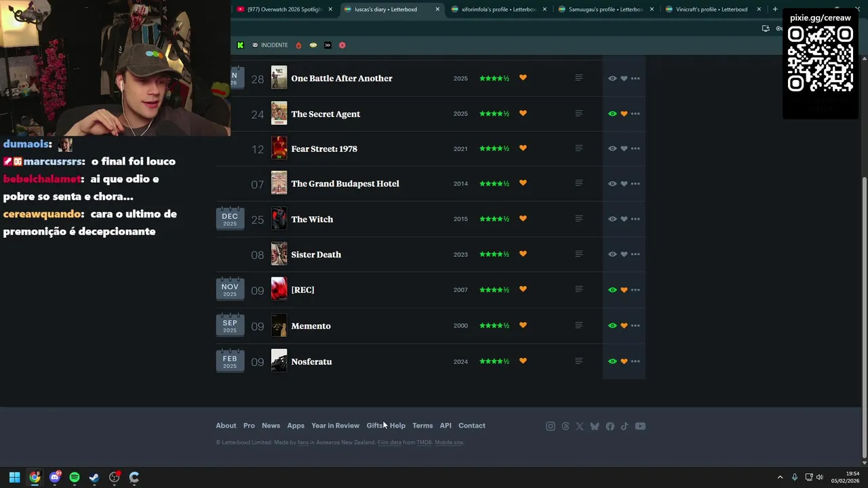Click the red hexagon bookmark icon
Image resolution: width=868 pixels, height=488 pixels.
[x=342, y=45]
